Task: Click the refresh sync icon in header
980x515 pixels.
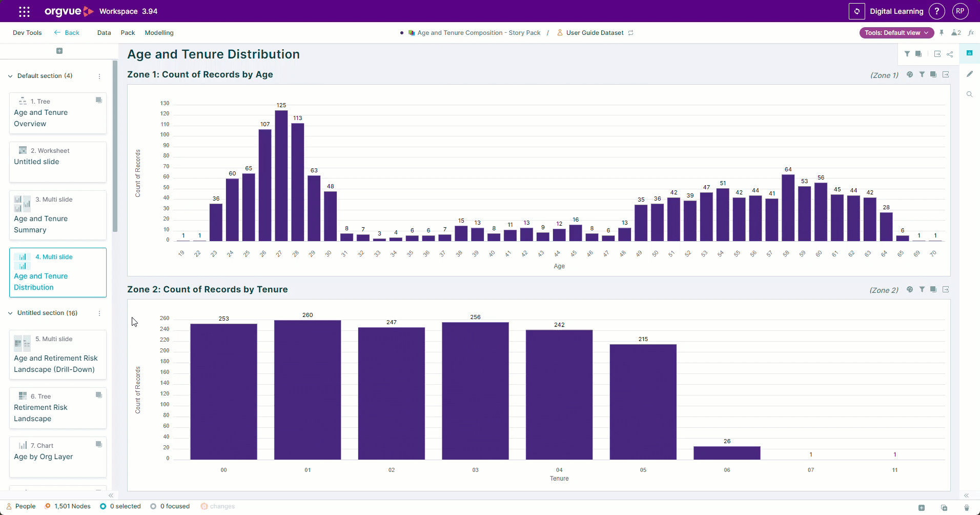Action: pyautogui.click(x=856, y=11)
